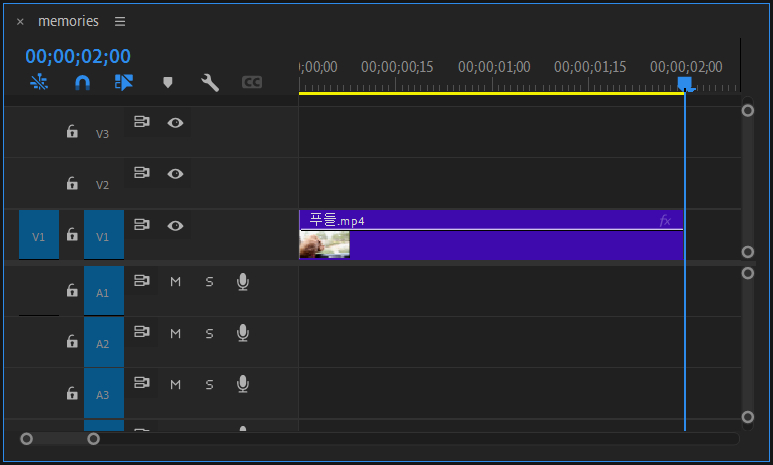Solo audio track A3
The height and width of the screenshot is (465, 773).
coord(210,385)
